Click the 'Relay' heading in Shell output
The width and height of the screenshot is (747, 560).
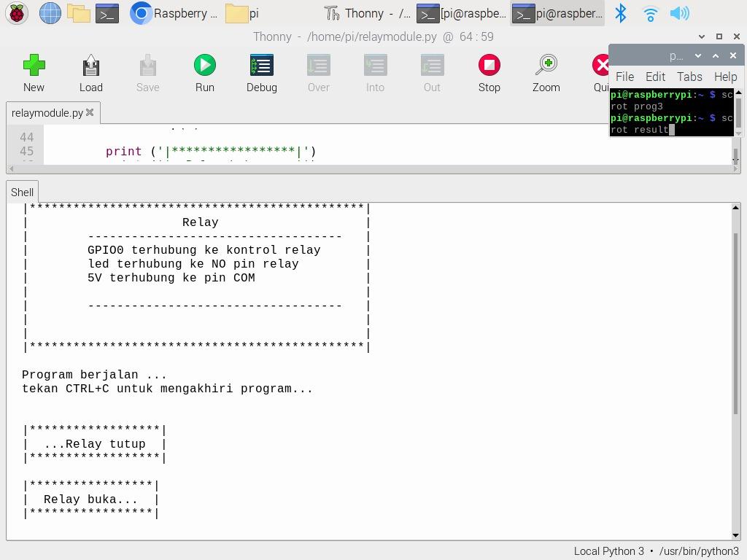200,222
